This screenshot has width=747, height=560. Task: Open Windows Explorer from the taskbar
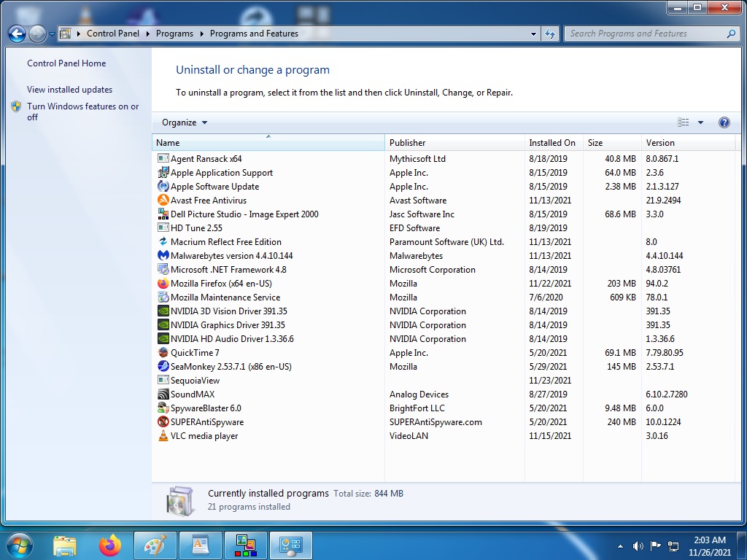tap(65, 545)
